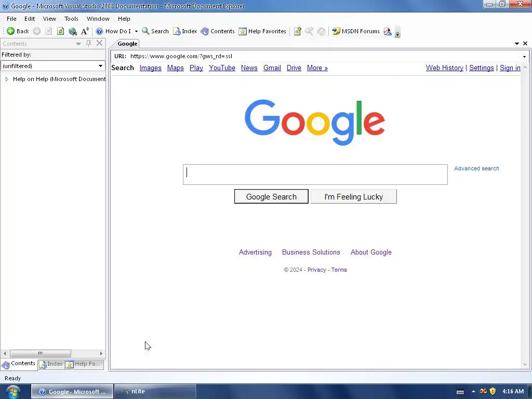Screen dimensions: 532x399
Task: Open the Contents toolbar item
Action: click(x=218, y=31)
